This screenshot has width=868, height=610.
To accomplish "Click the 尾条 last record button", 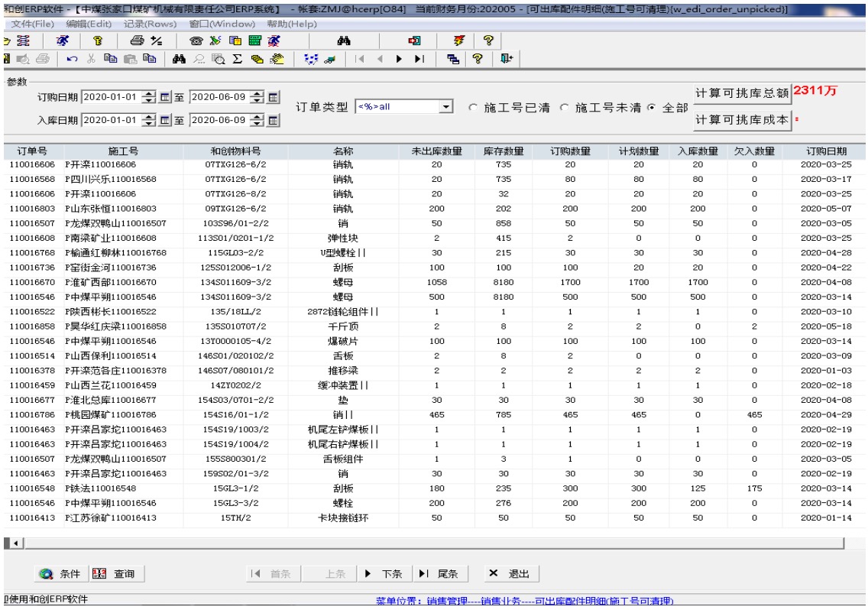I will 440,573.
